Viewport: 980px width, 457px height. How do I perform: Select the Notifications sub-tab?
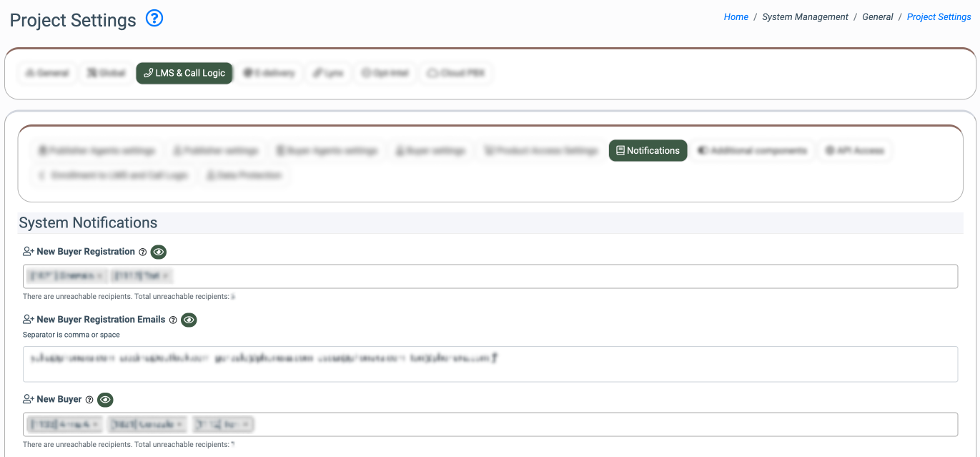(x=648, y=151)
